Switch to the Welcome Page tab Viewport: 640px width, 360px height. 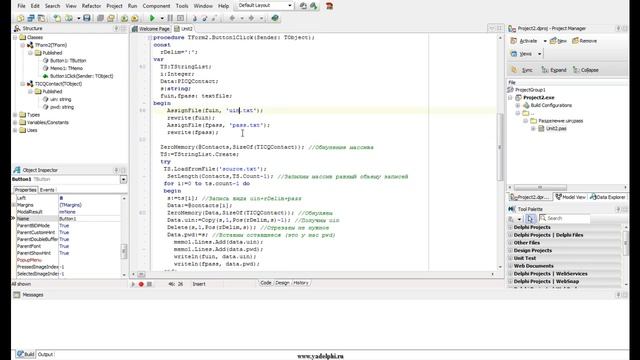click(x=151, y=29)
